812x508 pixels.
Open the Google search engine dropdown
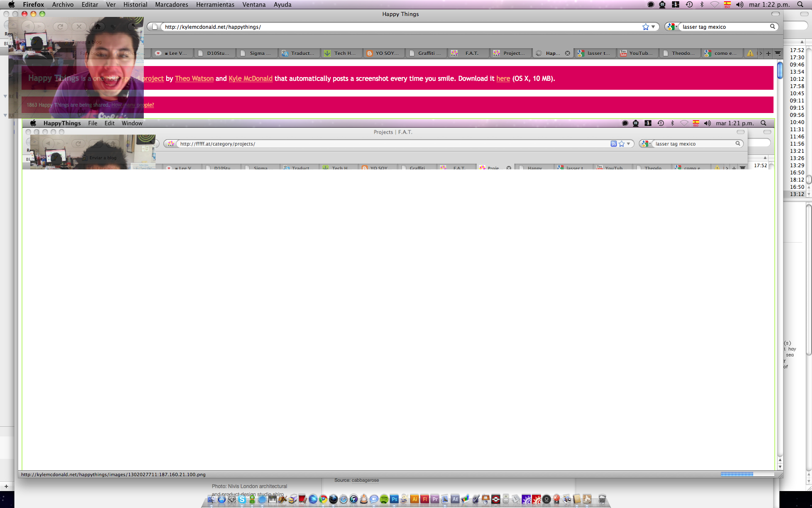[672, 27]
